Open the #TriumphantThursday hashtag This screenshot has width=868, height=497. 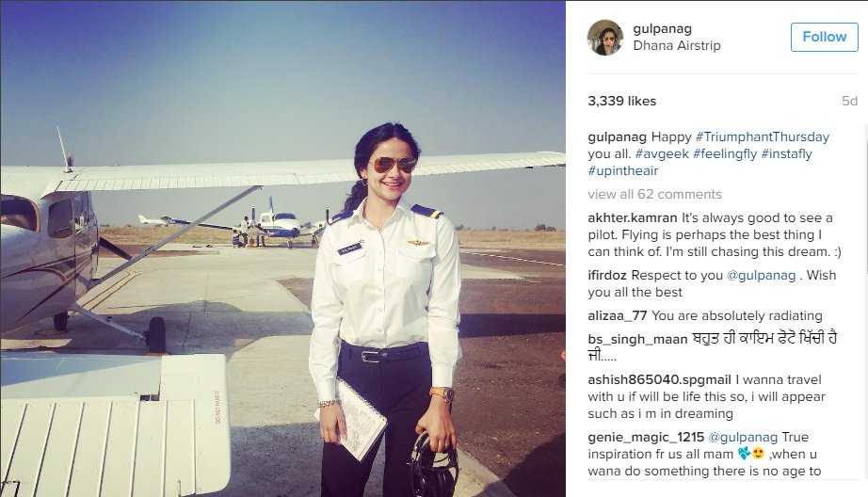point(763,136)
